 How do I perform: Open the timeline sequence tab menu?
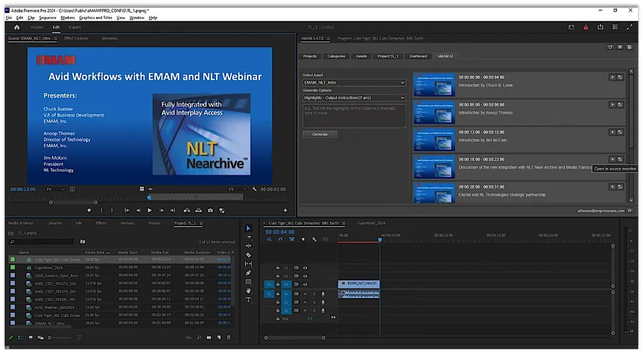click(343, 223)
